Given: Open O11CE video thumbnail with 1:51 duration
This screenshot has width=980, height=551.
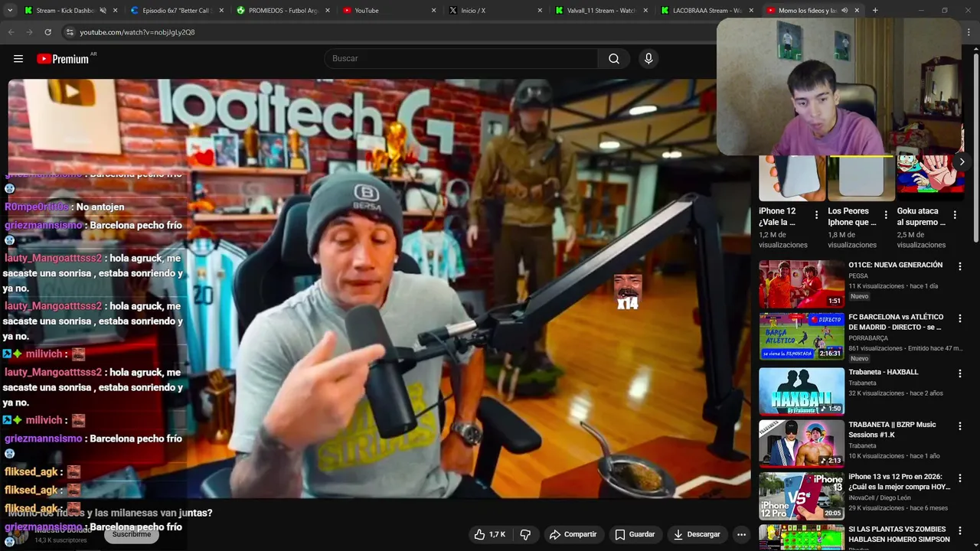Looking at the screenshot, I should 802,284.
